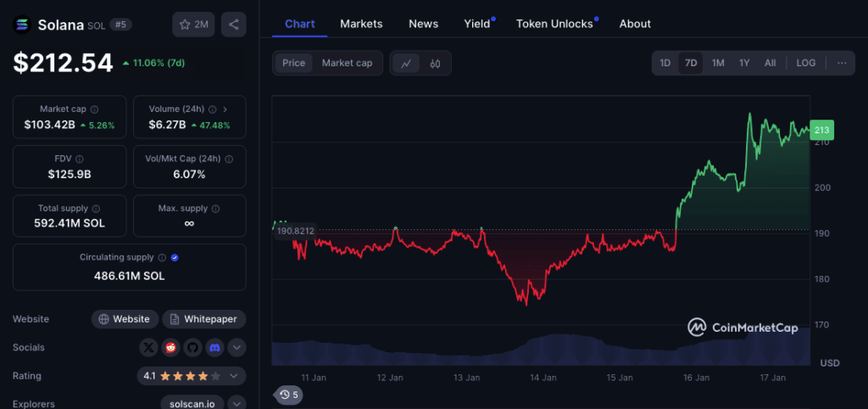868x409 pixels.
Task: Set chart range to 1Y
Action: [x=744, y=63]
